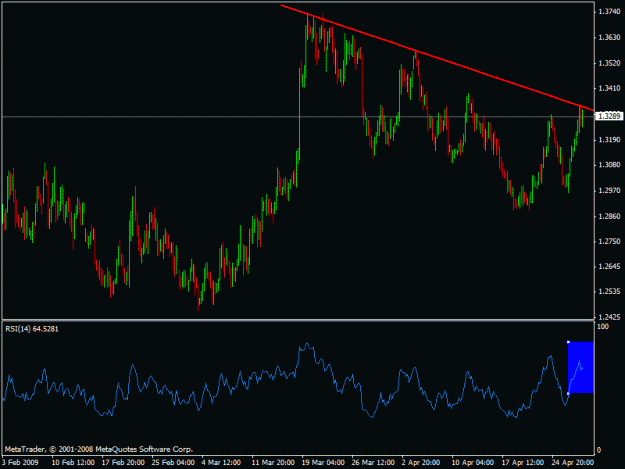Click the 1.3630 price scale value
This screenshot has height=469, width=625.
click(609, 37)
